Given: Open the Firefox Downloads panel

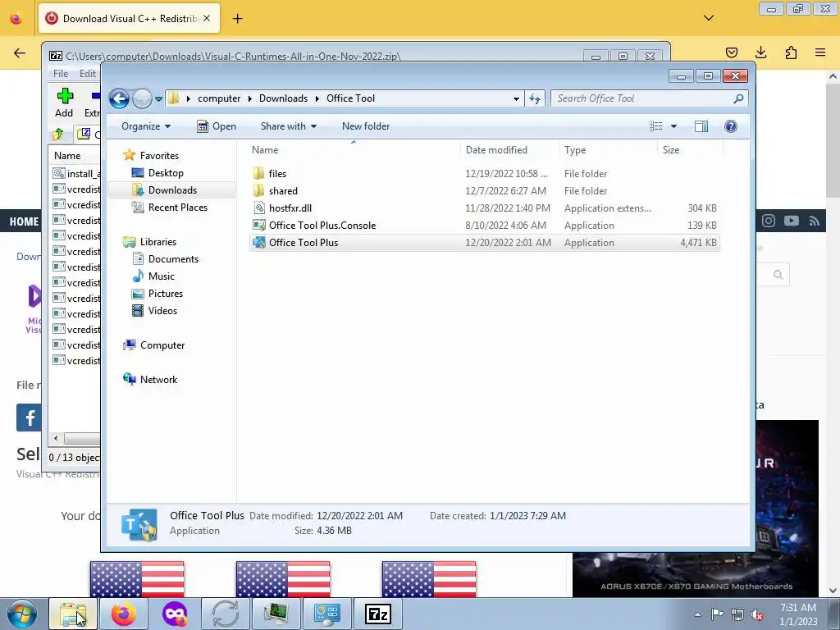Looking at the screenshot, I should [x=760, y=52].
